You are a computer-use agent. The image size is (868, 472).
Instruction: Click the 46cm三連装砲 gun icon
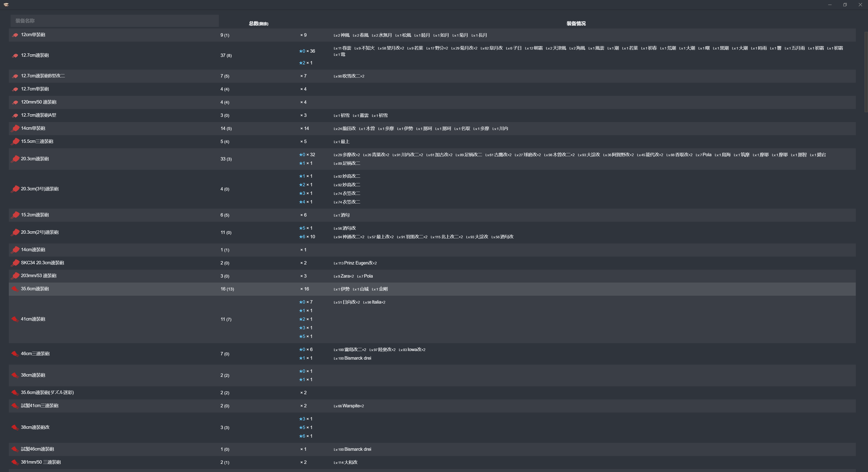15,353
